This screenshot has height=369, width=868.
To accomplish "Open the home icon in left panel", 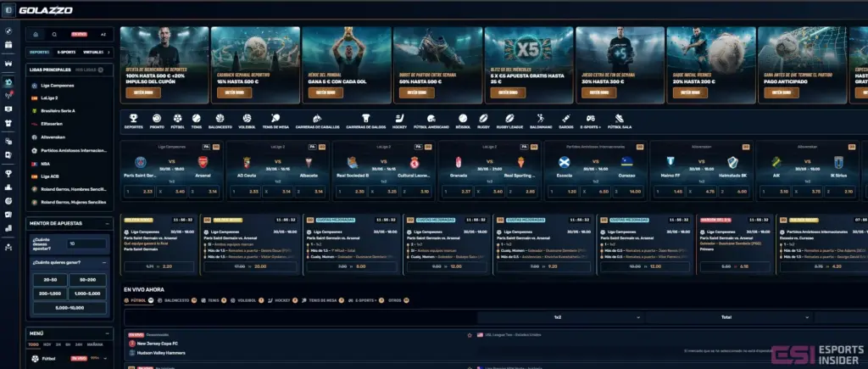I will (36, 34).
